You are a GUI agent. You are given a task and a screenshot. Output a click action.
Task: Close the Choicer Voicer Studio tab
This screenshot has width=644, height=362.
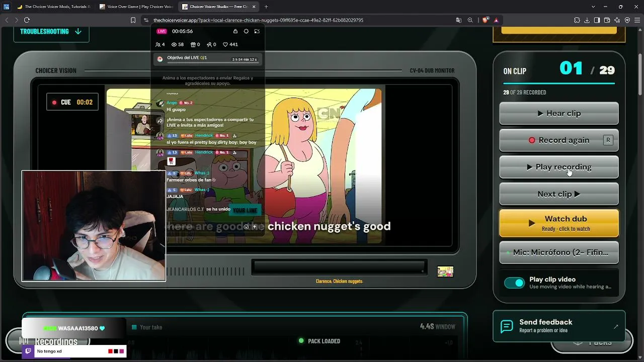click(x=254, y=7)
